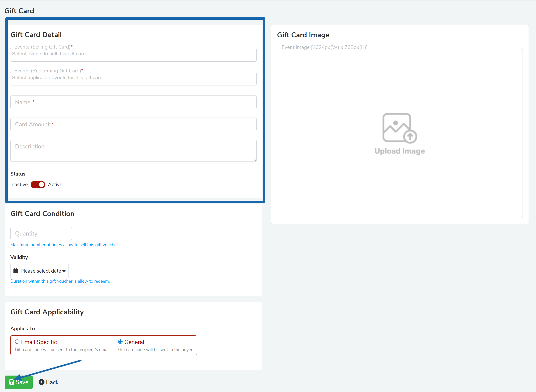Image resolution: width=536 pixels, height=392 pixels.
Task: Click the Quantity input field
Action: coord(41,234)
